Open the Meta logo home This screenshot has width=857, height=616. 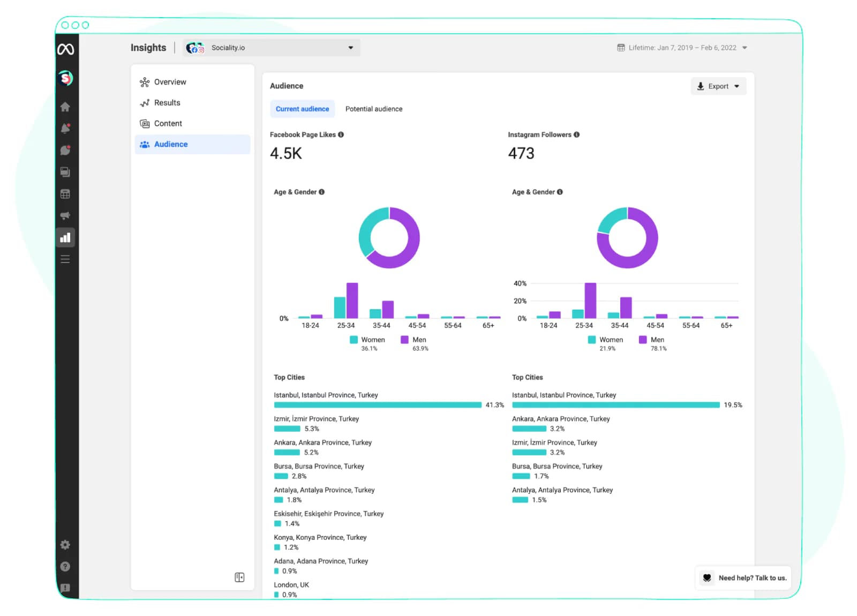(65, 49)
